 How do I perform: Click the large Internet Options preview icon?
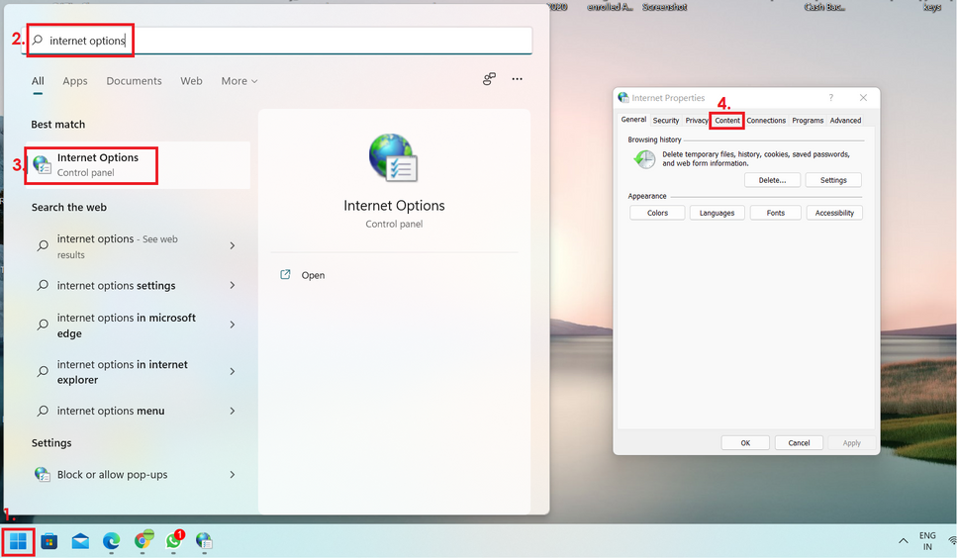point(394,158)
